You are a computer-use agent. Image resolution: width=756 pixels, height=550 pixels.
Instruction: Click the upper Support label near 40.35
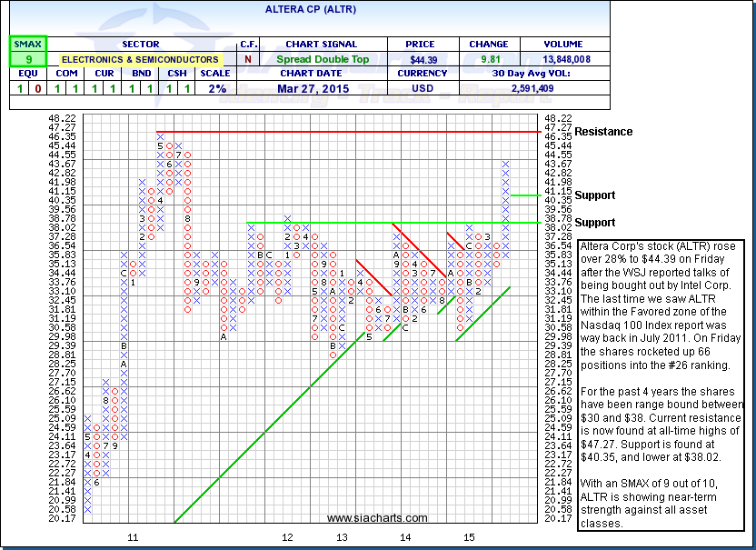coord(594,195)
